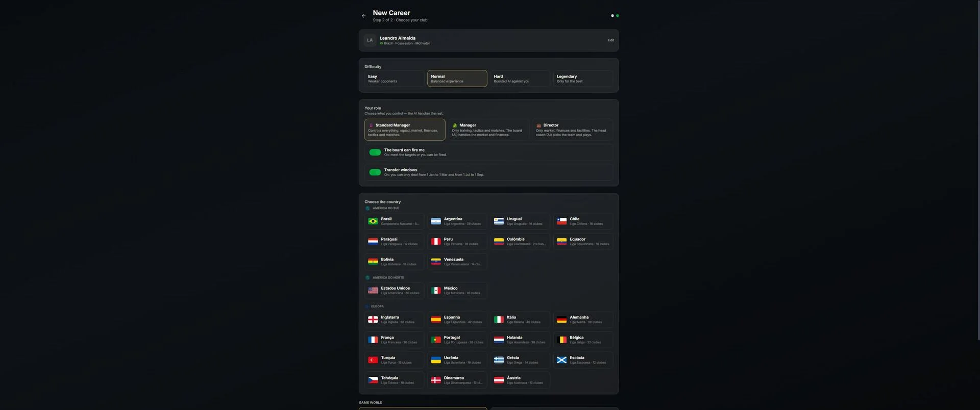Click the Turquia flag icon

click(x=373, y=360)
